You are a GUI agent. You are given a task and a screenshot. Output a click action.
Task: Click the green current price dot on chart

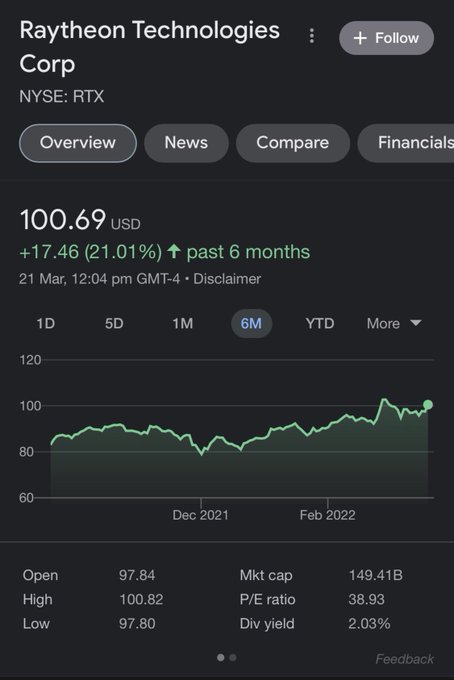428,405
